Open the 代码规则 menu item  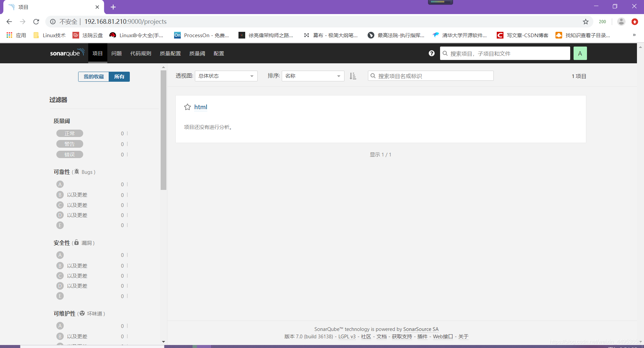coord(141,53)
